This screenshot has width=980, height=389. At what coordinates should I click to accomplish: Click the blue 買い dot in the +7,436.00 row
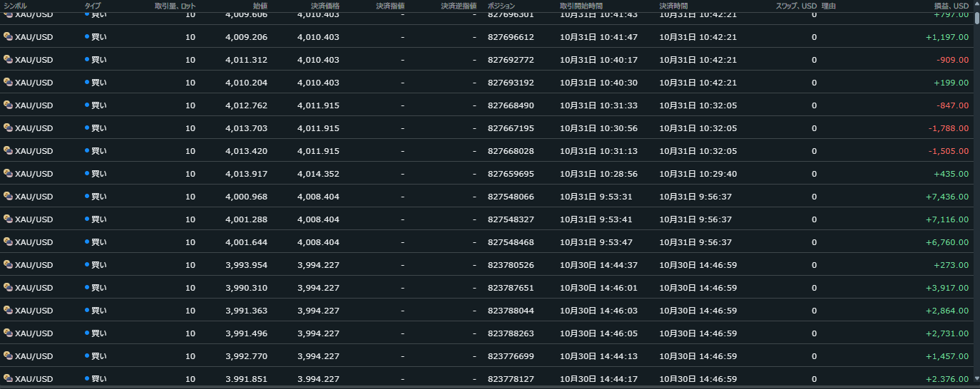[87, 197]
